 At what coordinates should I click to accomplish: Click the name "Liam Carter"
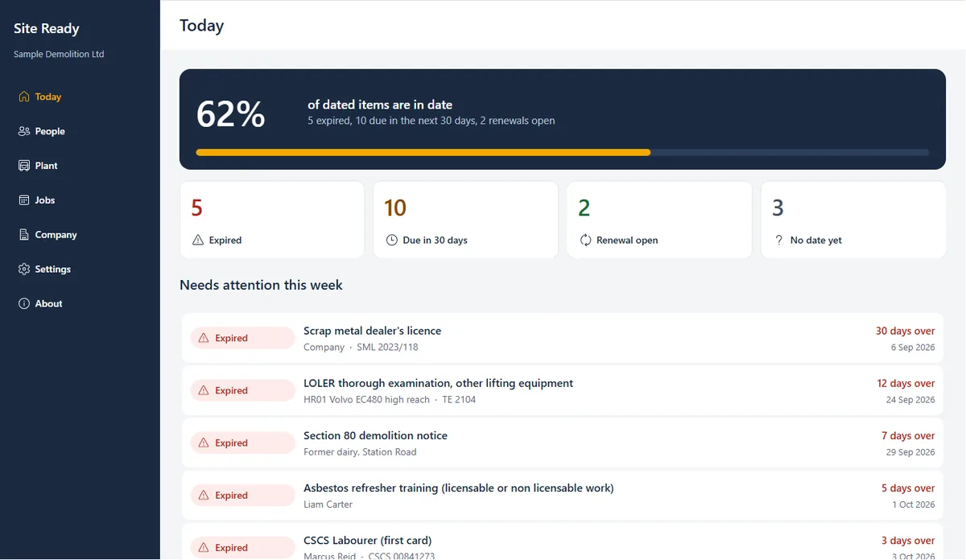pyautogui.click(x=328, y=504)
